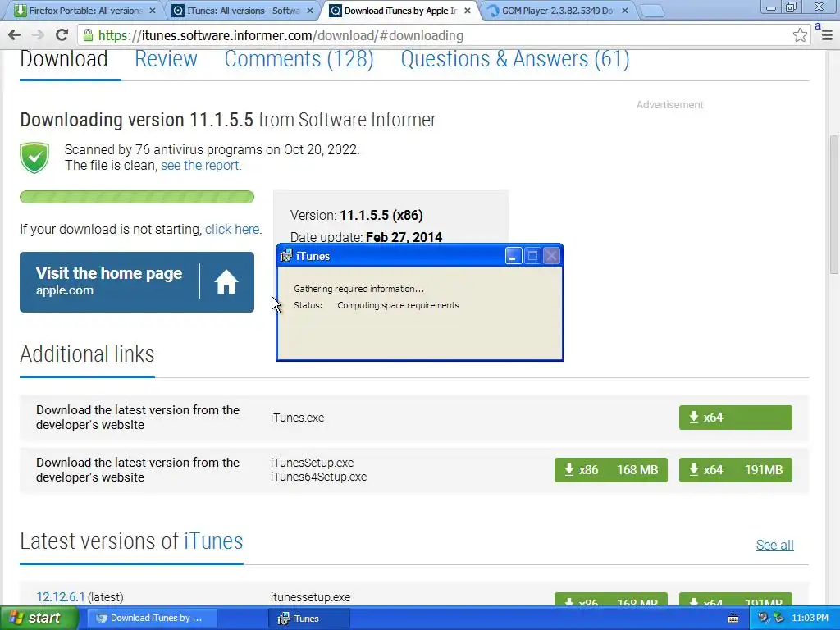Click the itunessetup.exe file name
This screenshot has height=630, width=840.
click(x=311, y=597)
